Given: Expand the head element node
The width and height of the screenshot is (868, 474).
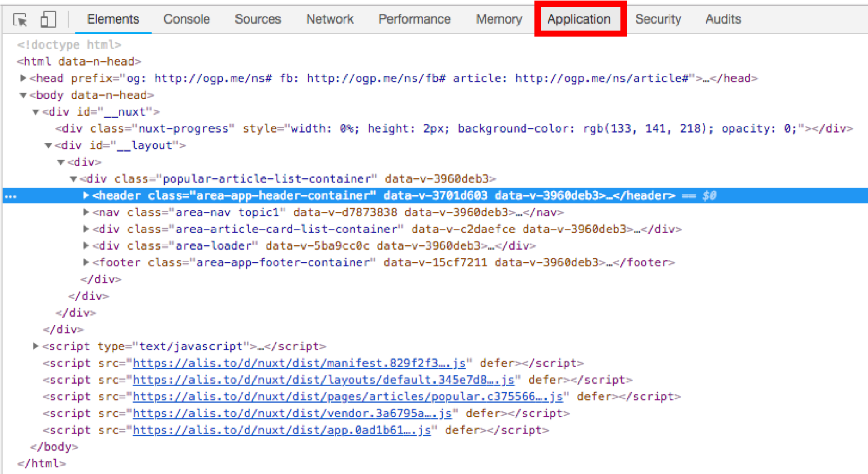Looking at the screenshot, I should click(x=23, y=78).
